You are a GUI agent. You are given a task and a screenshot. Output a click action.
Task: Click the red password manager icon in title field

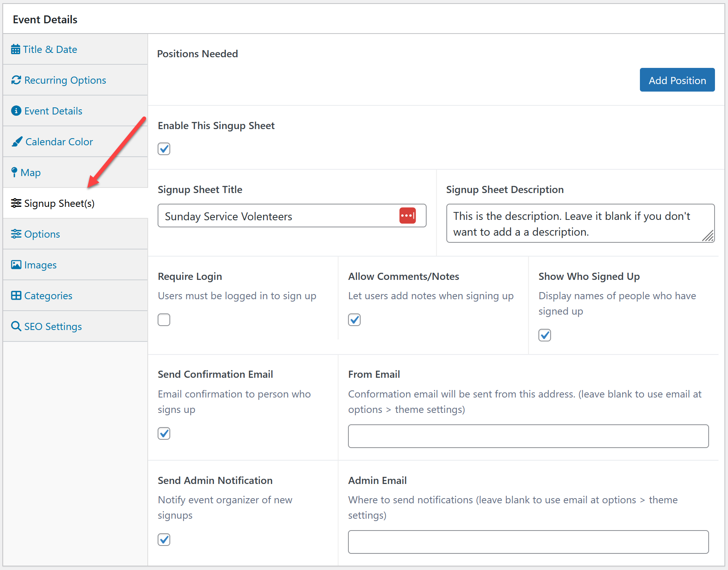(407, 216)
